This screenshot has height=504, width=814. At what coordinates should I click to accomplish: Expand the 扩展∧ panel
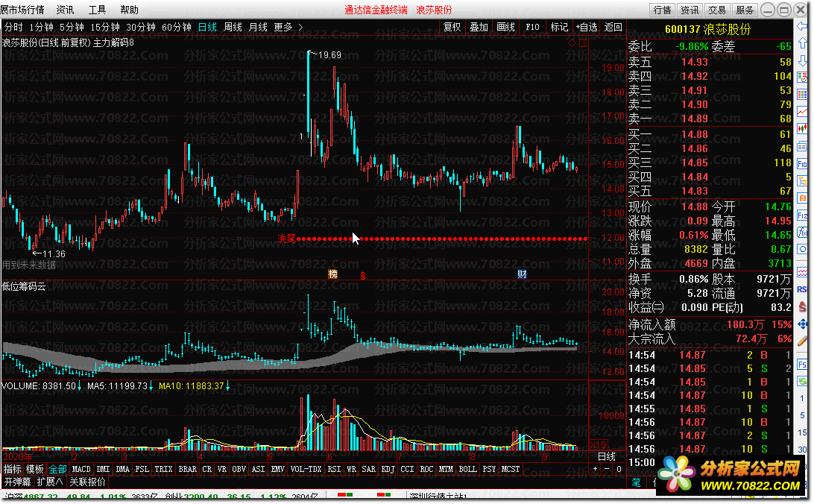[x=50, y=482]
